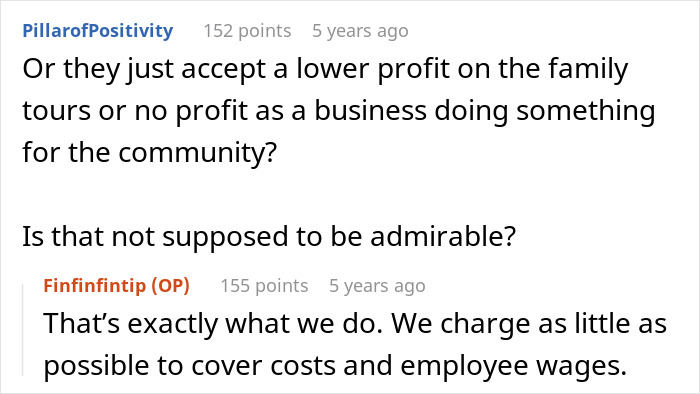Open timestamp permalink on Finfinfintip's reply
The width and height of the screenshot is (700, 394).
(x=377, y=286)
